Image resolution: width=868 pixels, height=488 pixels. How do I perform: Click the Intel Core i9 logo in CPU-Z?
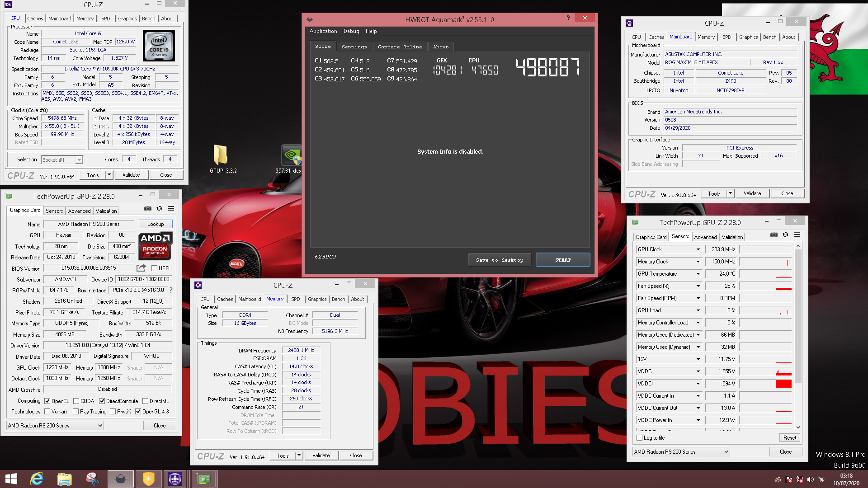coord(159,46)
